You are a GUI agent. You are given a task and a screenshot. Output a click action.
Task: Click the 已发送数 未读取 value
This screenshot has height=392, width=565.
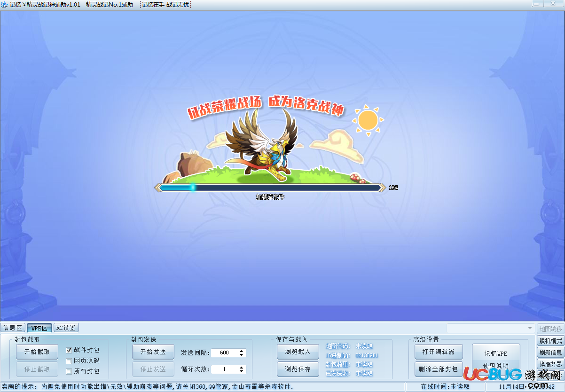[364, 373]
